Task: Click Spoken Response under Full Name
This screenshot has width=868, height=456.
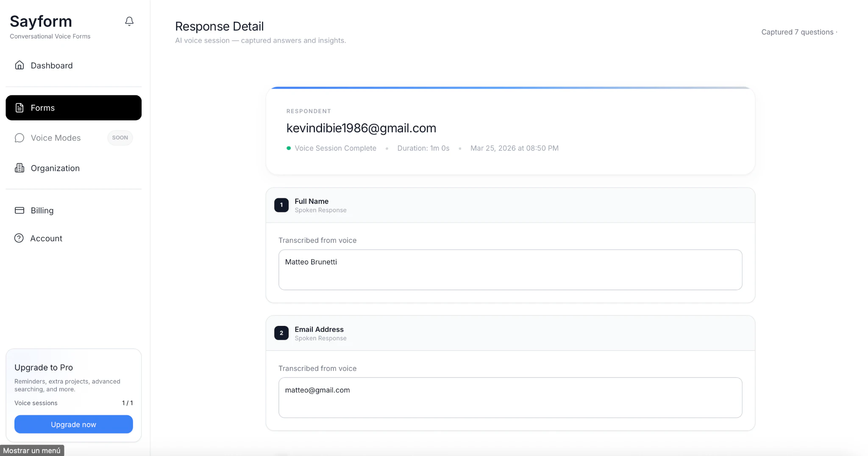Action: pos(320,210)
